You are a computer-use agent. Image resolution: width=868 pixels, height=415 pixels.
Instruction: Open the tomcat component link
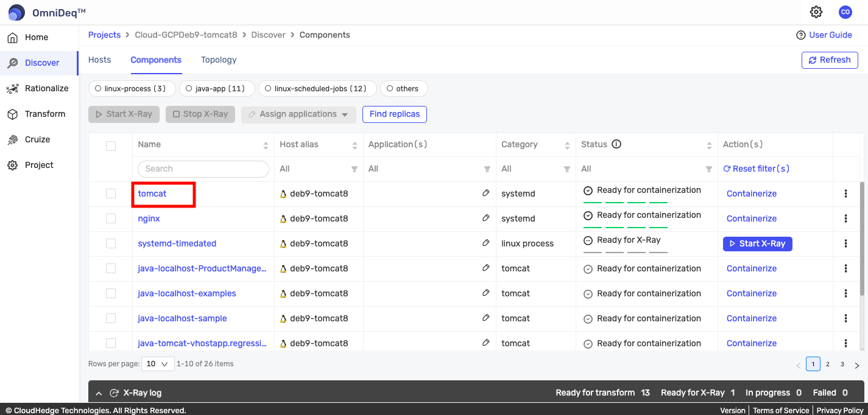[152, 194]
